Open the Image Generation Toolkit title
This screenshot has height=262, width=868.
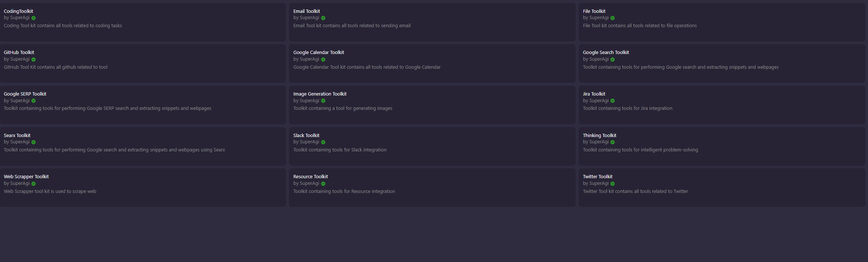[320, 94]
